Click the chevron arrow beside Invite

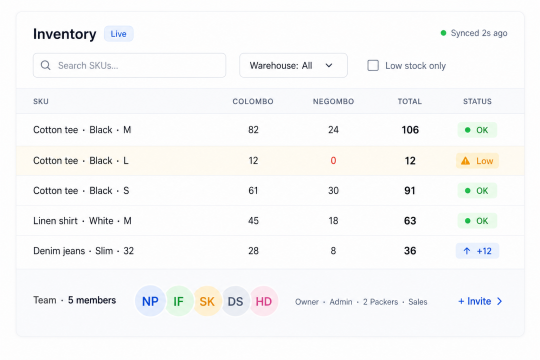500,301
